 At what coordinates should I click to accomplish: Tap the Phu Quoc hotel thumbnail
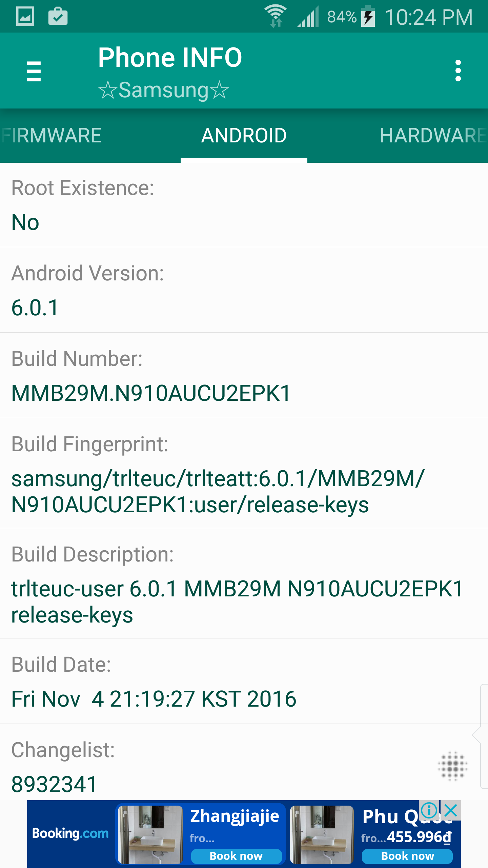(x=322, y=834)
